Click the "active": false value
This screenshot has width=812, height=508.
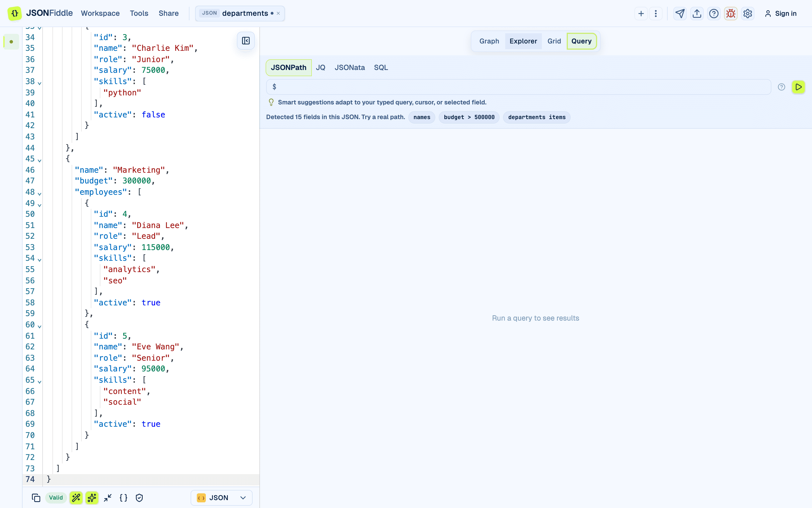153,115
